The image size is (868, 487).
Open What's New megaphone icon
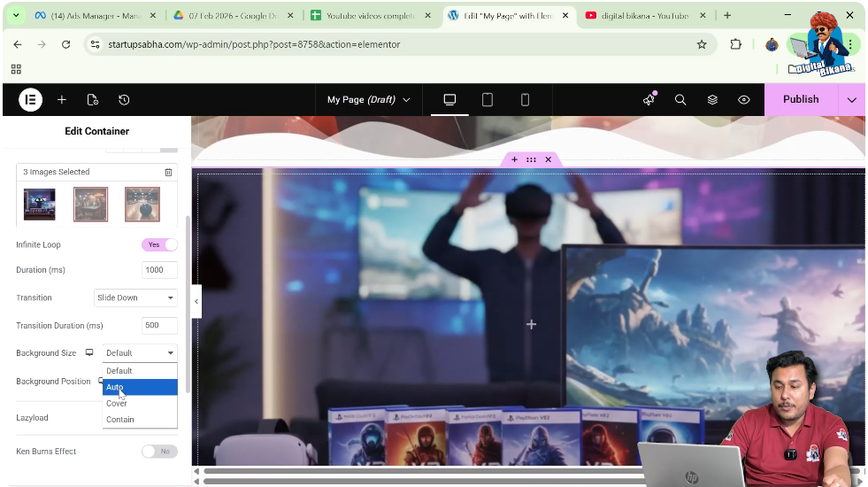(x=649, y=100)
